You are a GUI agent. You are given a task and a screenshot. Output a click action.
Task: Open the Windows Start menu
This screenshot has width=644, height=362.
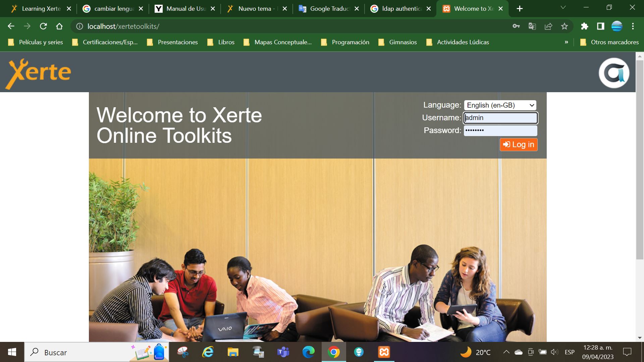coord(12,352)
